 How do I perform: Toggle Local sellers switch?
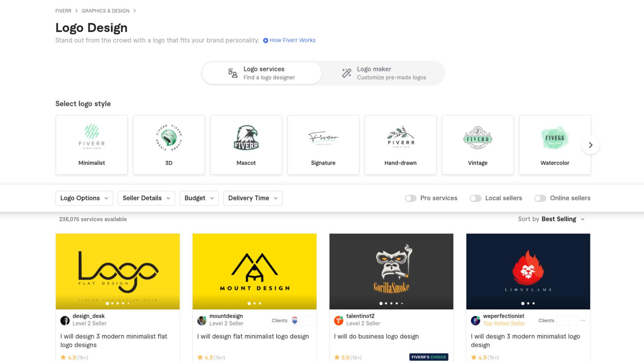coord(475,198)
